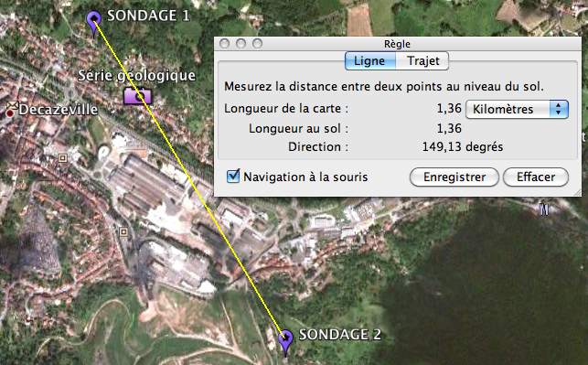Open the Kilomètres units dropdown

tap(517, 109)
